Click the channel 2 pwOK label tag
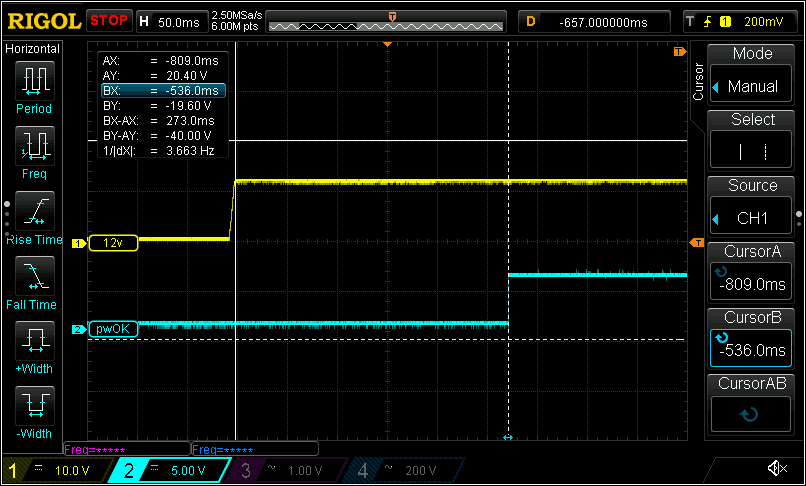The width and height of the screenshot is (806, 486). pos(113,329)
